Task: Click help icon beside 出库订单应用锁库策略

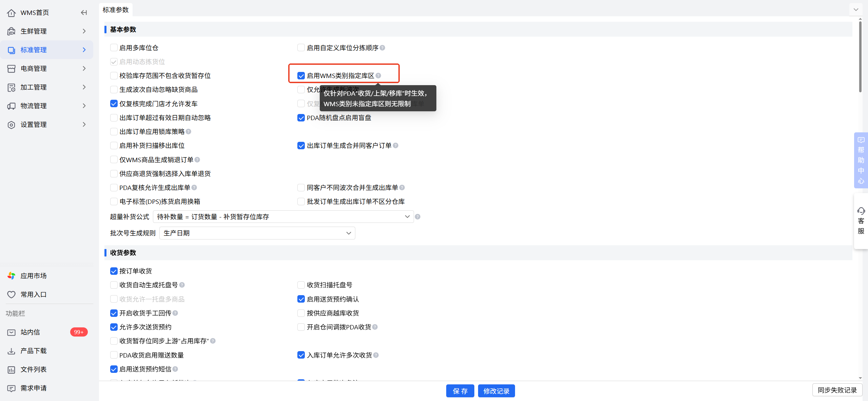Action: 189,132
